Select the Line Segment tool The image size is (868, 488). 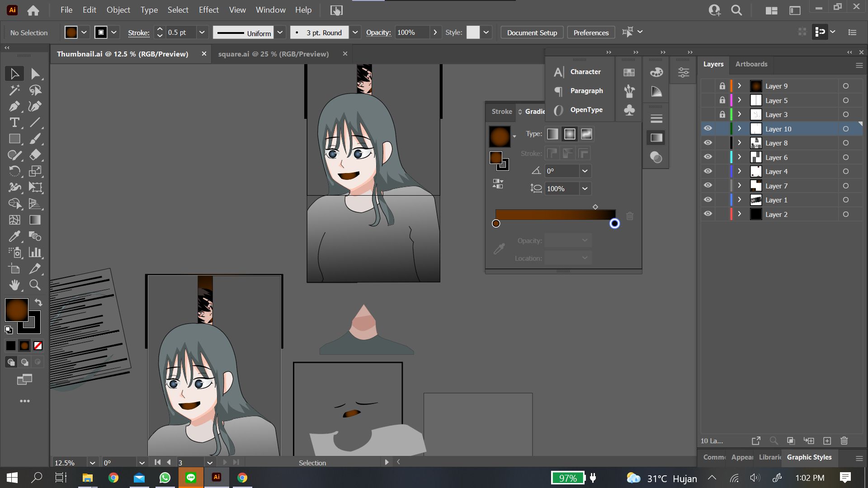pos(35,122)
